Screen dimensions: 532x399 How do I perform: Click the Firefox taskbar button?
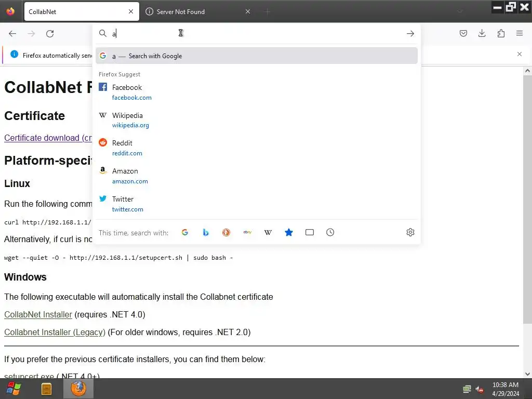78,389
